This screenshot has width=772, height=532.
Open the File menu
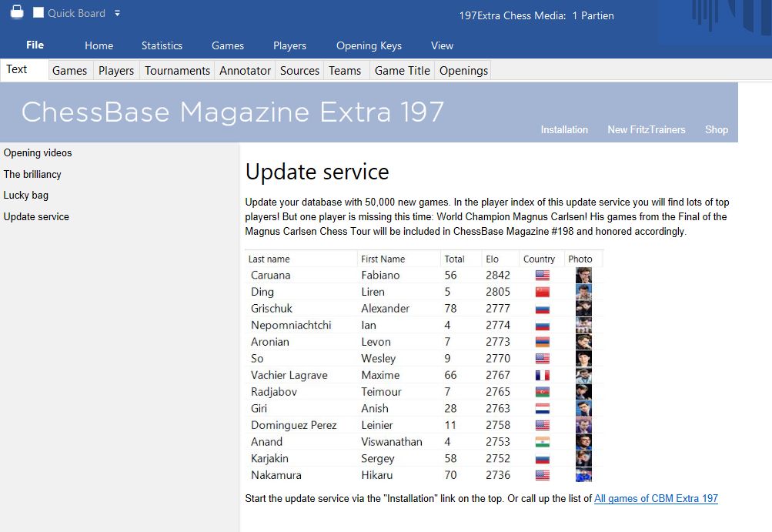click(35, 45)
